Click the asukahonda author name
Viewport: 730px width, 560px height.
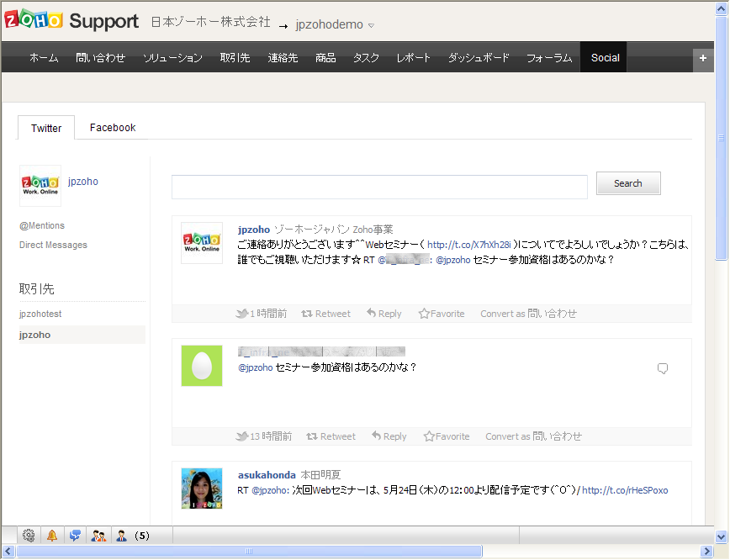click(267, 475)
